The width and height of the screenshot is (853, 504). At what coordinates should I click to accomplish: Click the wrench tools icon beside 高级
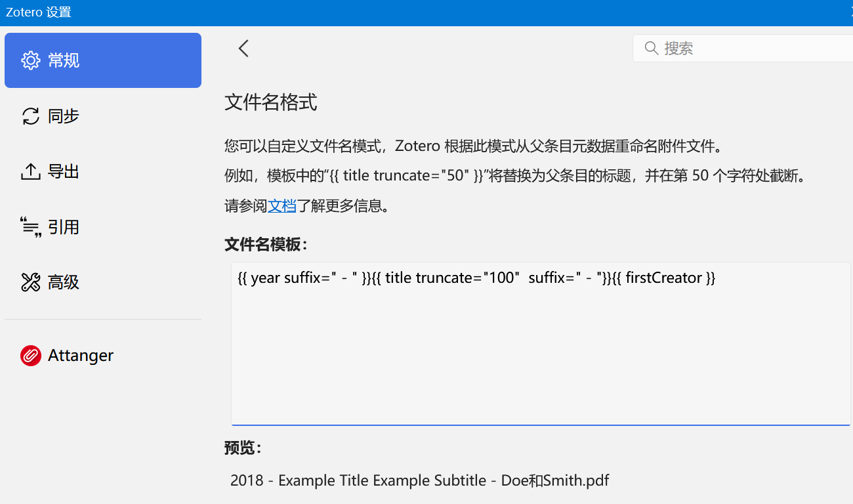31,283
